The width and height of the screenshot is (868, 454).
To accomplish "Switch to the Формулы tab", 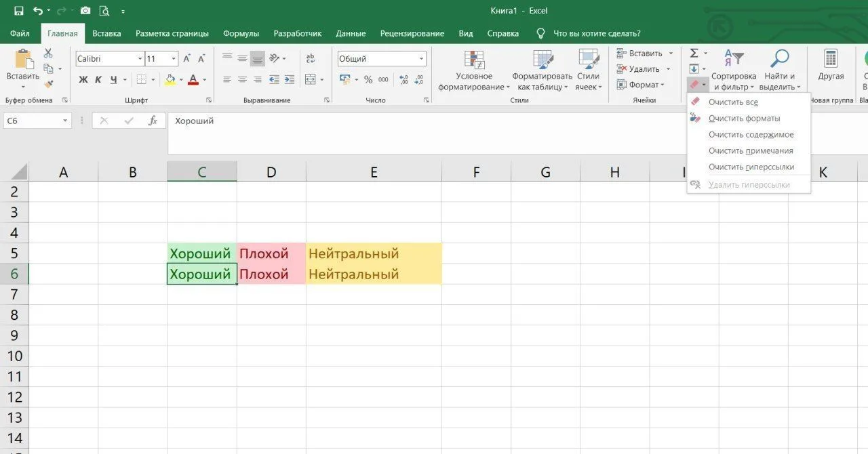I will click(x=241, y=33).
